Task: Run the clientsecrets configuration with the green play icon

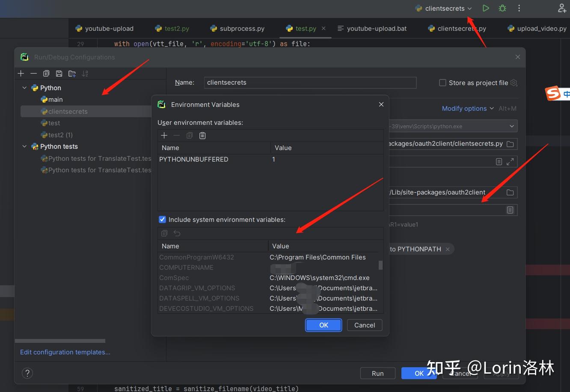Action: click(485, 8)
